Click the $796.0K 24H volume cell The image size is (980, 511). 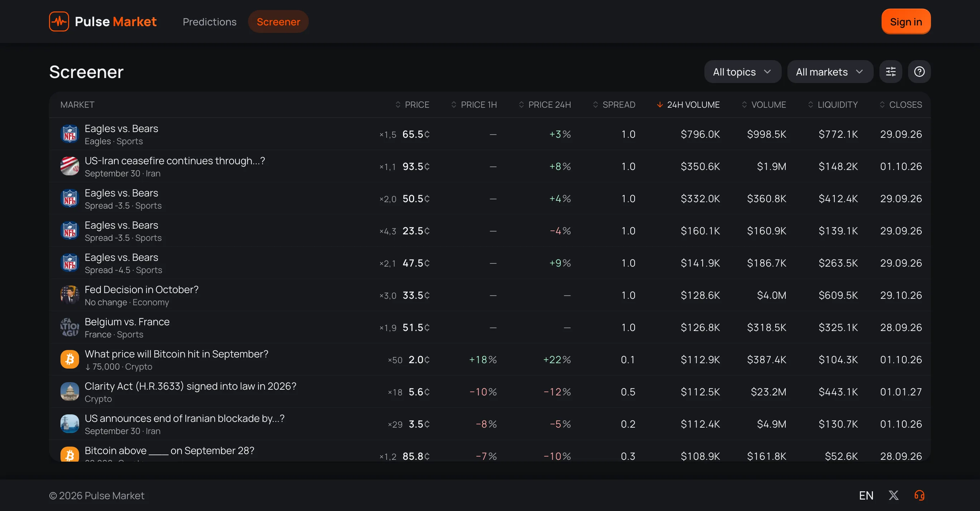700,134
